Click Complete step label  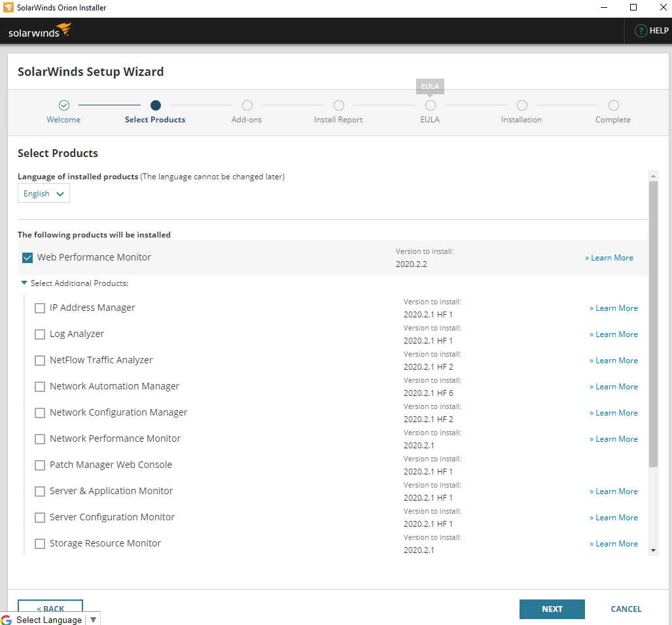click(613, 120)
